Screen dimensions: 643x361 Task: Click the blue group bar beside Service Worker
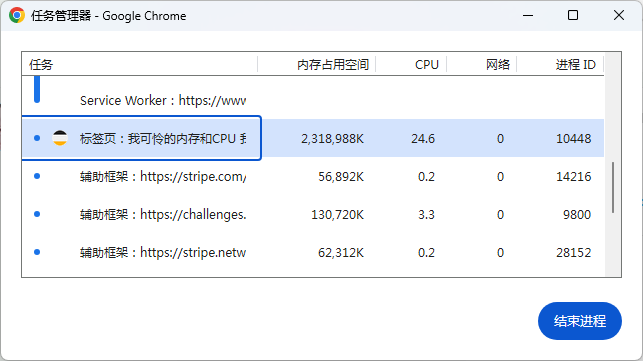37,89
